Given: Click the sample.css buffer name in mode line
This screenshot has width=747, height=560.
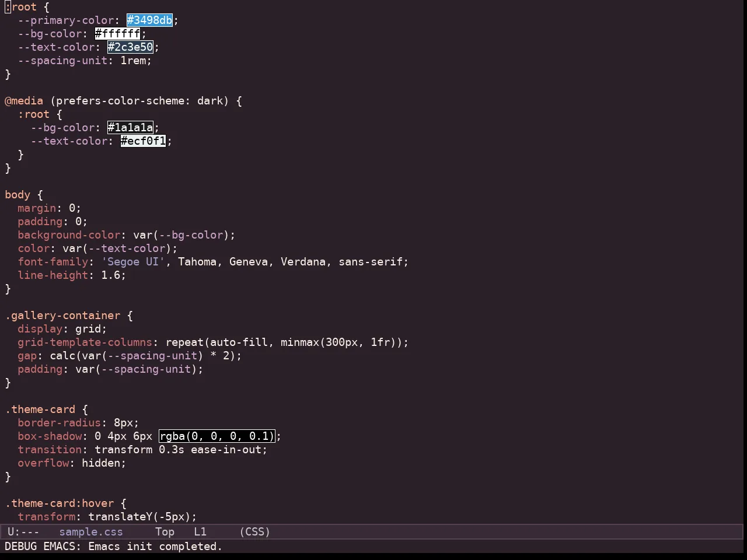Looking at the screenshot, I should (x=91, y=532).
